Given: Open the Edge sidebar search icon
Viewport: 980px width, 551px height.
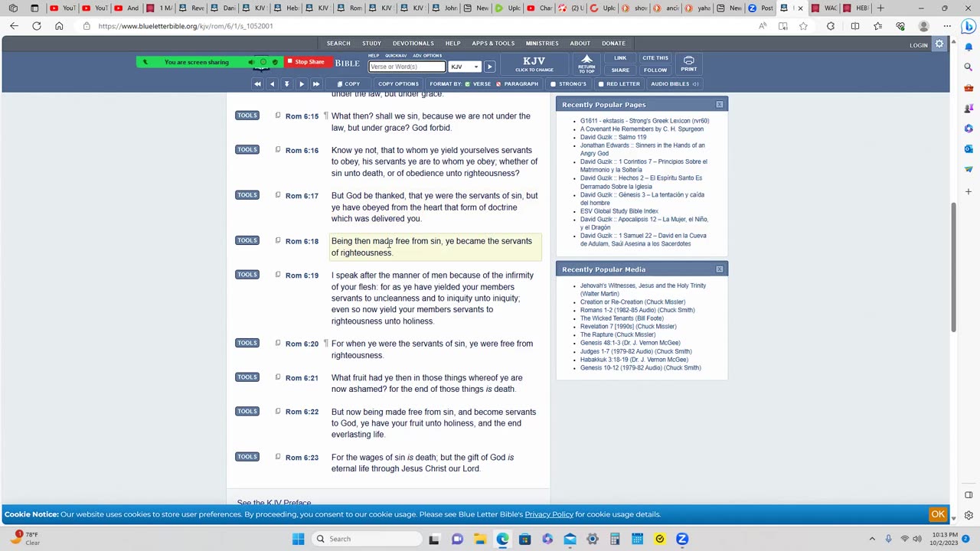Looking at the screenshot, I should pos(969,67).
